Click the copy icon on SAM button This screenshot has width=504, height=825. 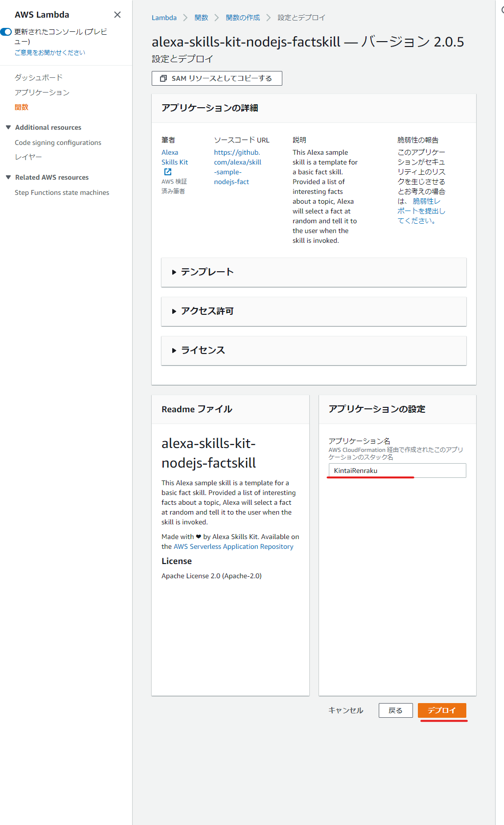(163, 78)
